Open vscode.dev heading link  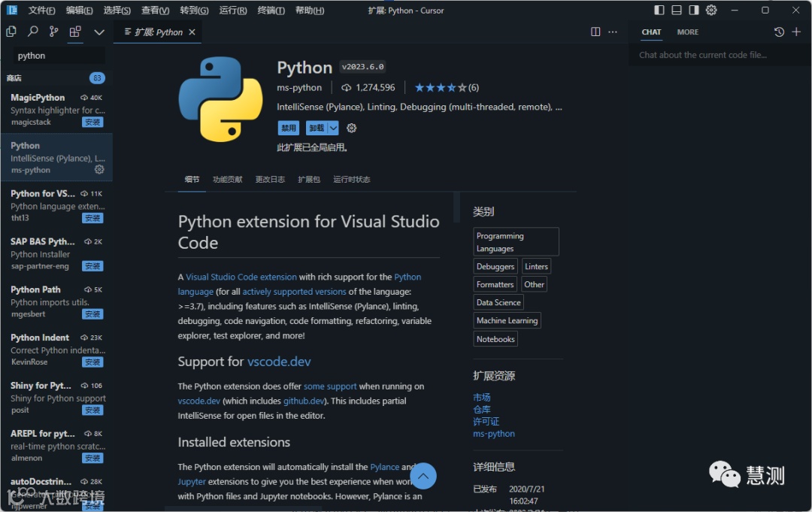tap(279, 362)
